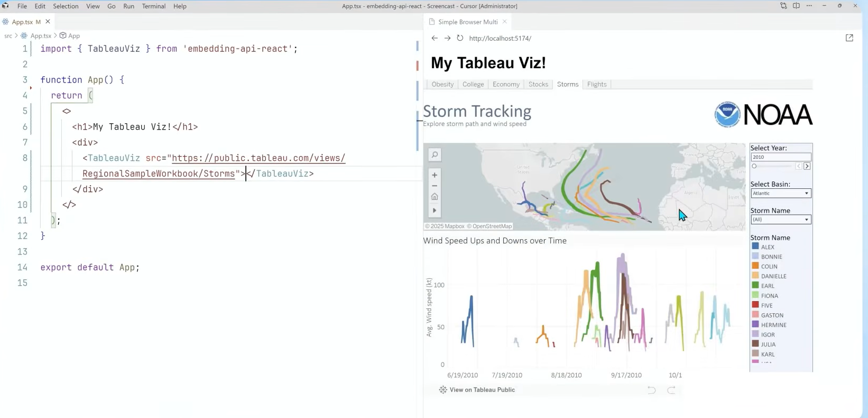This screenshot has height=418, width=868.
Task: Step the year forward with the right arrow
Action: 807,166
